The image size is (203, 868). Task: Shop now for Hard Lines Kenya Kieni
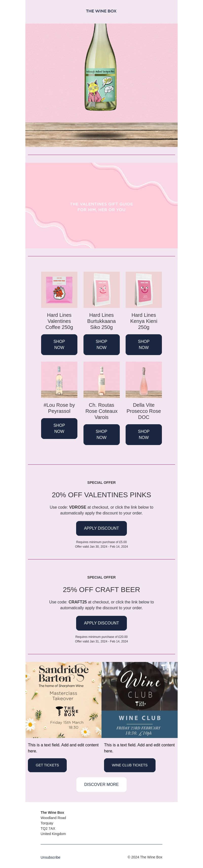144,344
